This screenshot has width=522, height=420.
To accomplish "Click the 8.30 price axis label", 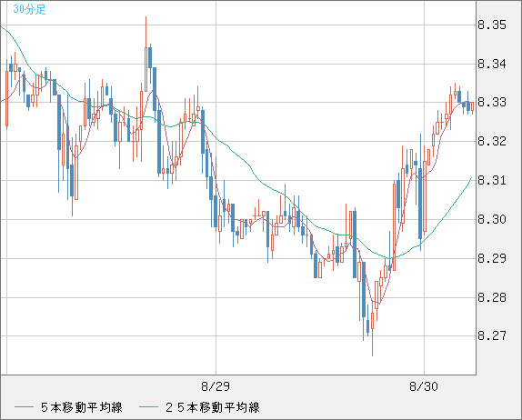I will click(x=492, y=219).
